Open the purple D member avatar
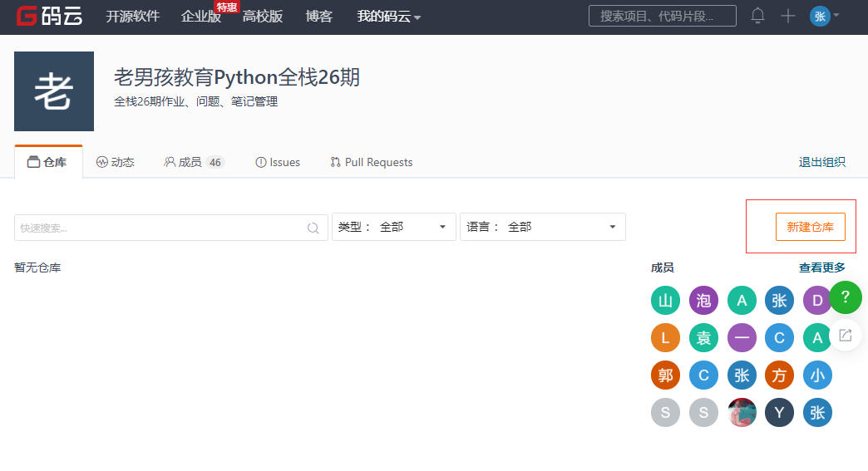 point(817,300)
